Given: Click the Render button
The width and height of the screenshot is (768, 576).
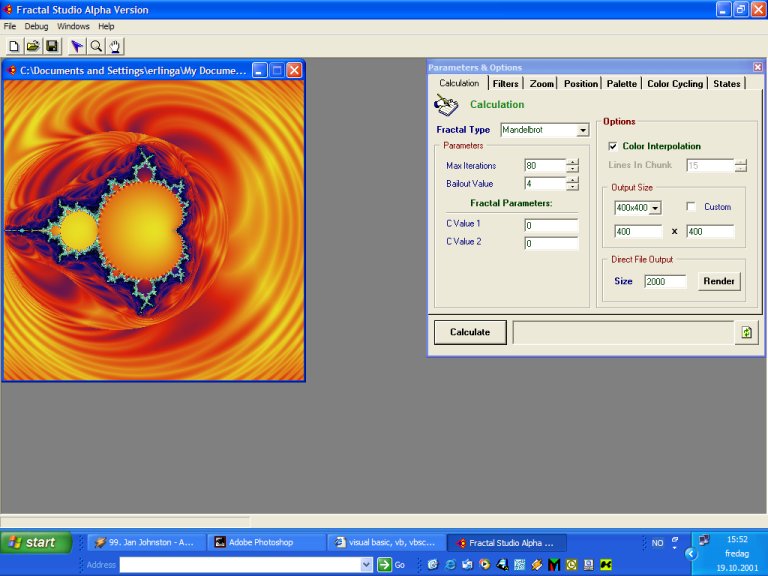Looking at the screenshot, I should pos(719,281).
